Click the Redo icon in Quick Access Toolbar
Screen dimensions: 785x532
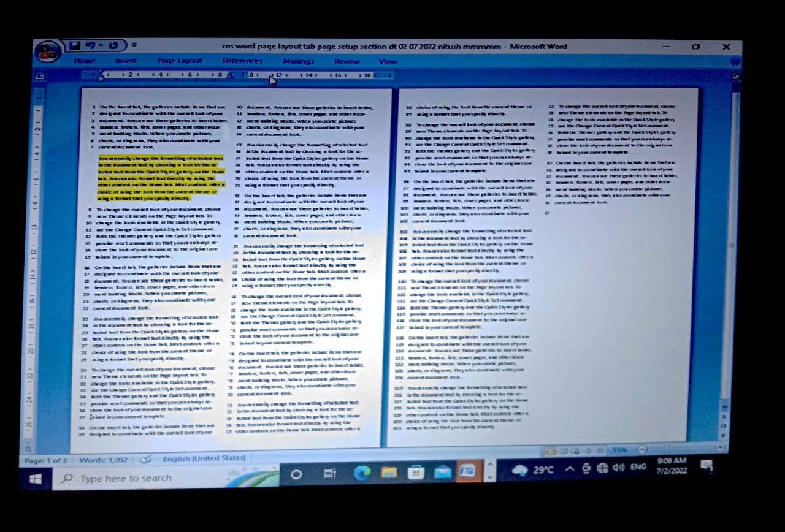click(x=113, y=46)
